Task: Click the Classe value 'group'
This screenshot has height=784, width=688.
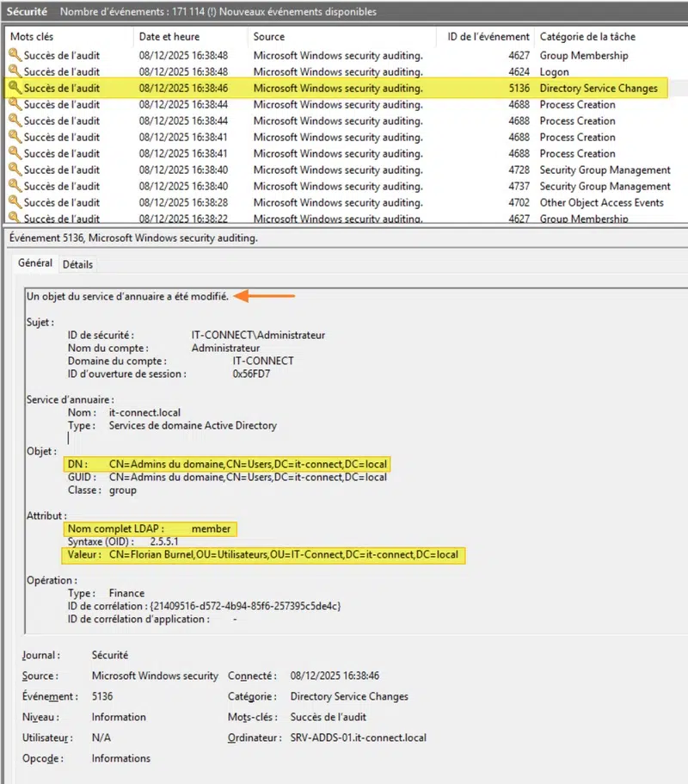Action: (x=122, y=491)
